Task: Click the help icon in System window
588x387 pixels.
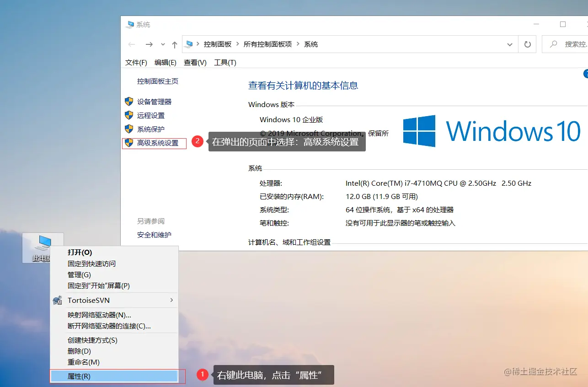Action: pos(586,74)
